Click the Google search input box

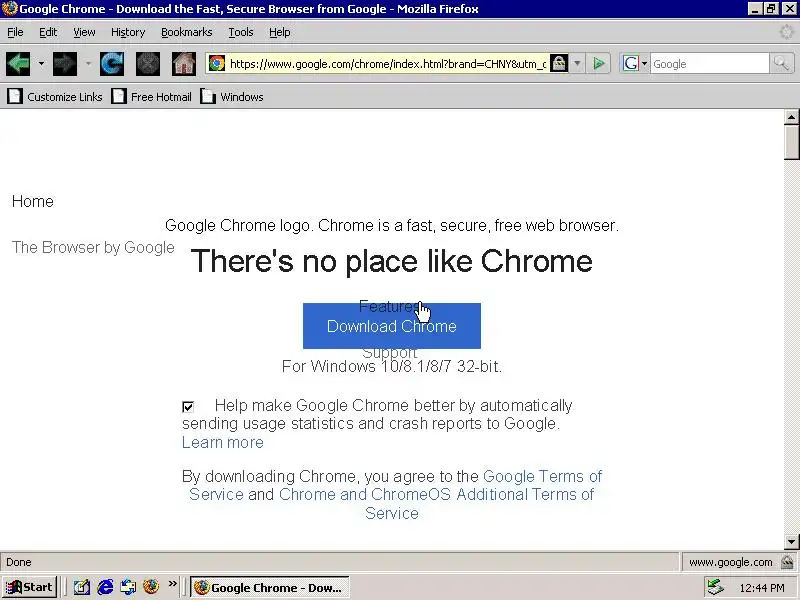[x=709, y=64]
